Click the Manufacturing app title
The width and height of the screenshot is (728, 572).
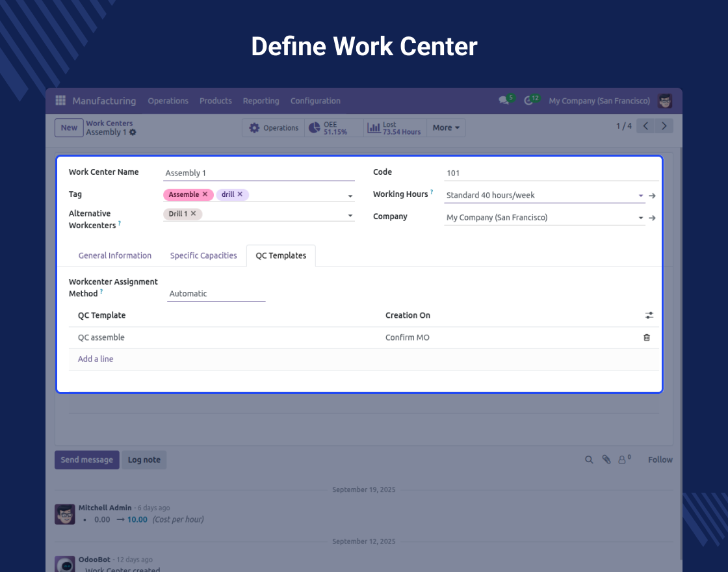coord(104,101)
